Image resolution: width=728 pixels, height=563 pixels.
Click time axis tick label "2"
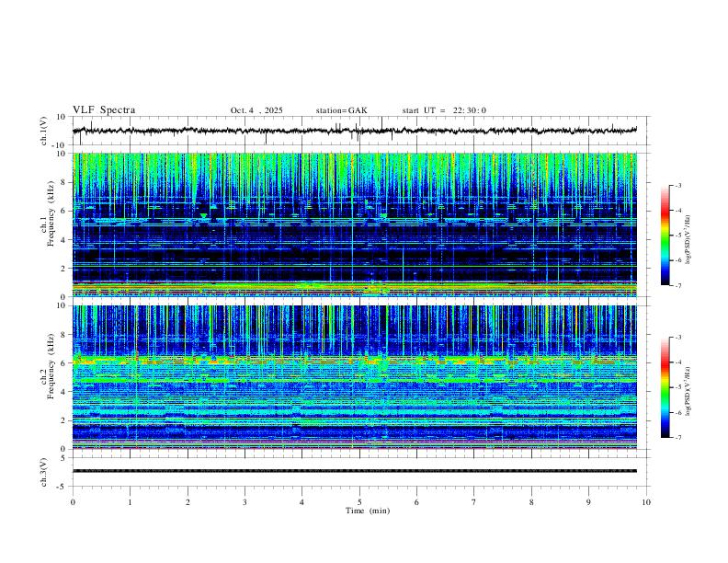click(x=188, y=502)
